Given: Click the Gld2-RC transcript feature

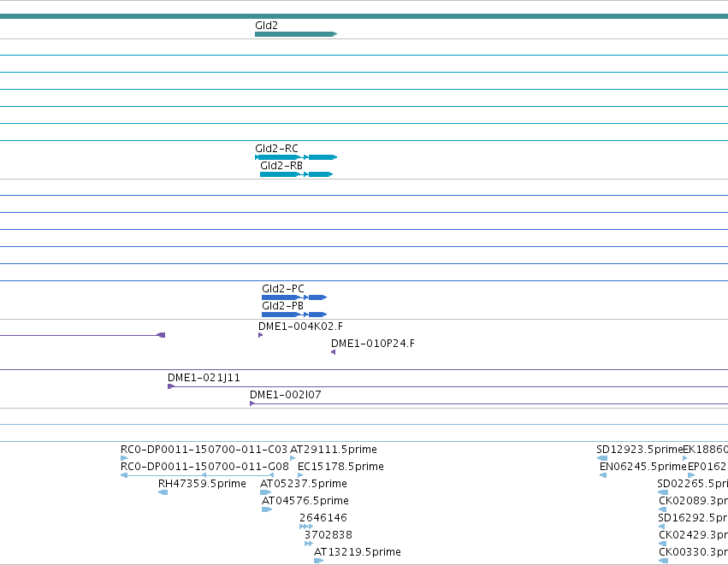Looking at the screenshot, I should 296,157.
